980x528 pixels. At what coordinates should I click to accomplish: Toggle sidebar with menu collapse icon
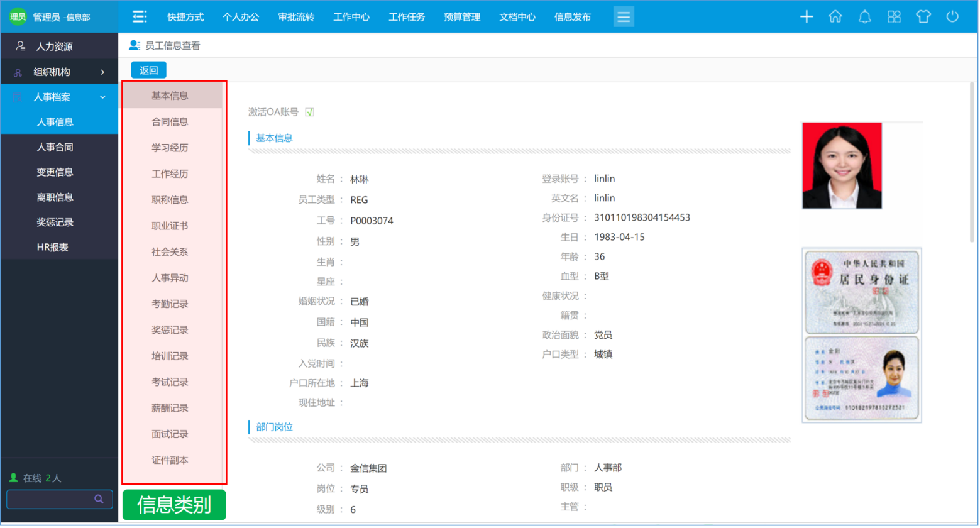pos(140,17)
